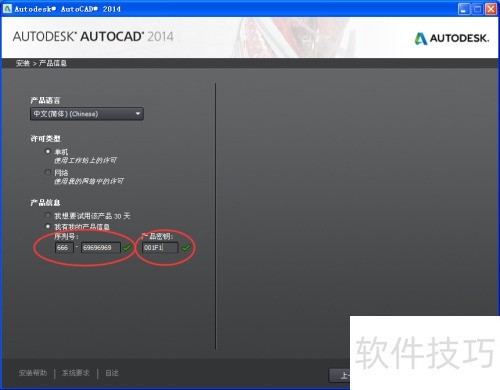Click the partially hidden 上一步 back button
Viewport: 500px width, 390px height.
point(340,376)
